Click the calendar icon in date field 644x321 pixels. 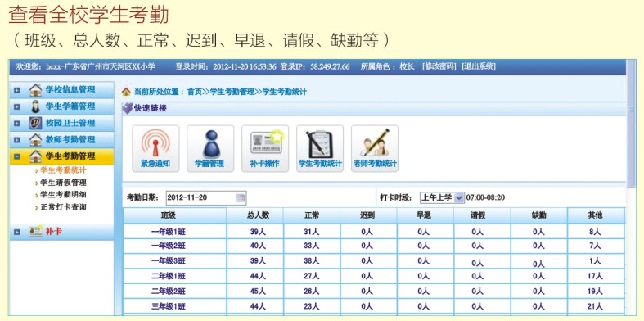tap(241, 197)
